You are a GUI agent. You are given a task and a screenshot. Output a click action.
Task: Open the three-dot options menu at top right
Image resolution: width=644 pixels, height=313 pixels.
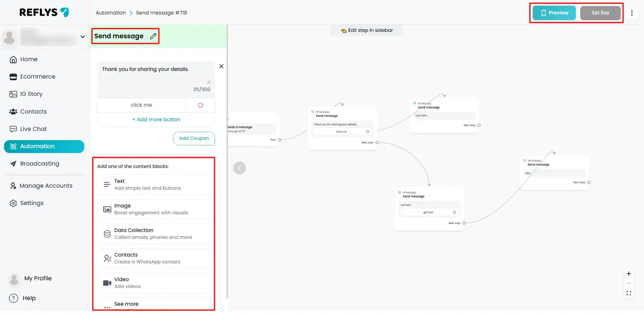click(632, 13)
